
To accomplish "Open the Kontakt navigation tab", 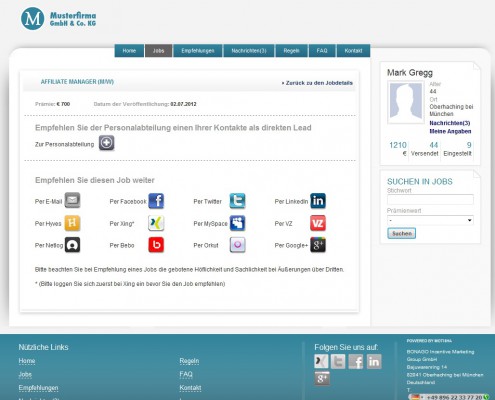I will (353, 51).
